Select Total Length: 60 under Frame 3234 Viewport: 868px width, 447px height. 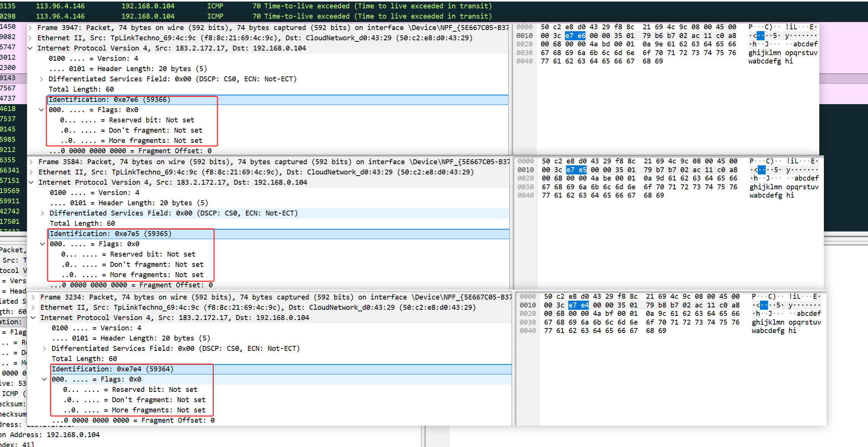pos(84,359)
